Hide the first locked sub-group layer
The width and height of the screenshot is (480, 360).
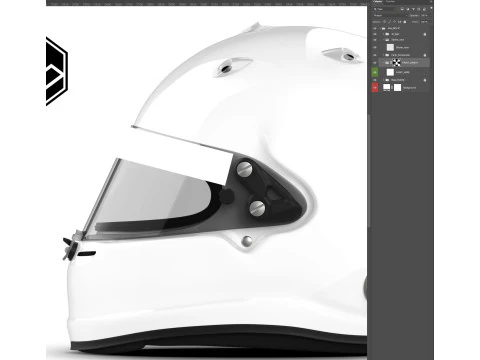pyautogui.click(x=375, y=34)
